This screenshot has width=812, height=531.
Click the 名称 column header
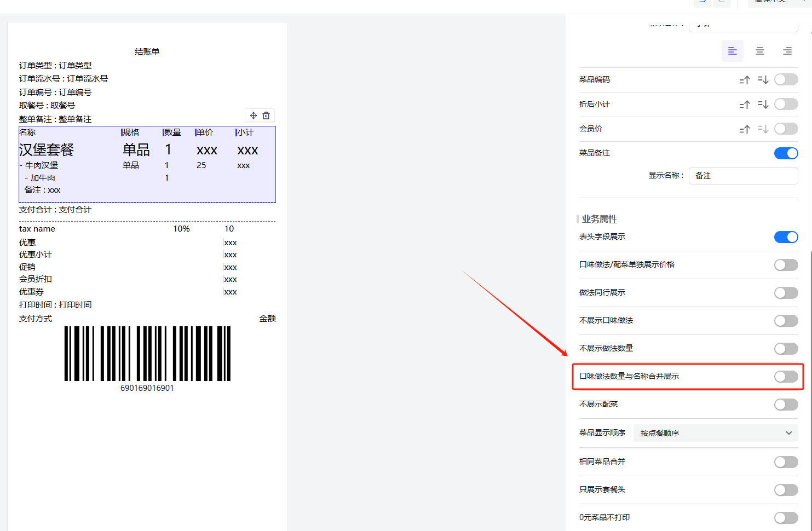point(27,132)
